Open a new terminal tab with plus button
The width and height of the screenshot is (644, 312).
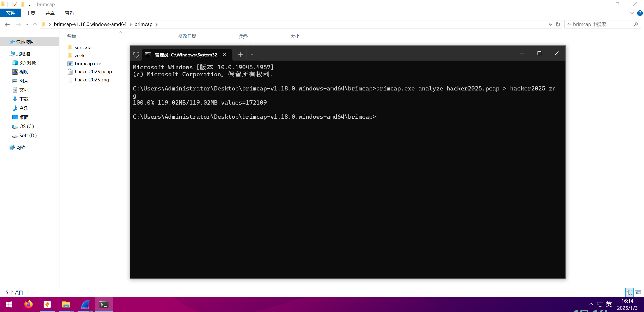[240, 55]
